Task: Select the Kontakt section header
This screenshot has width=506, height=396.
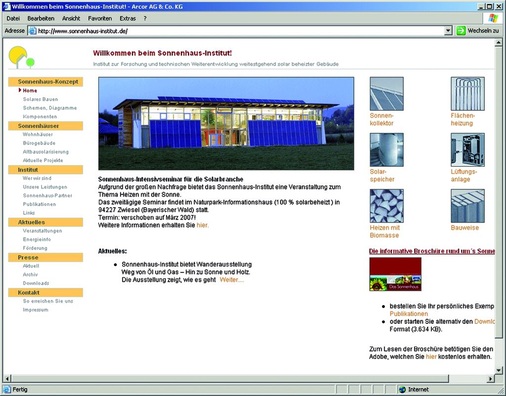Action: 46,292
